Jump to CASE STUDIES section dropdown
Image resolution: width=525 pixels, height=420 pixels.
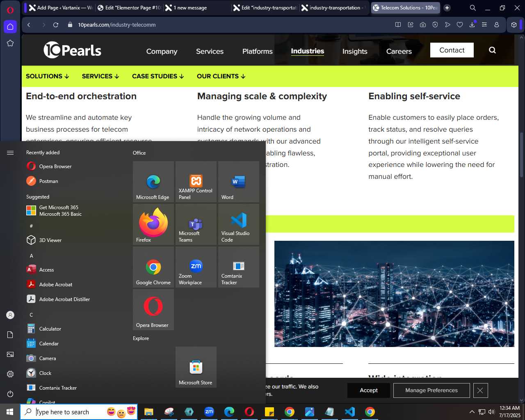(x=158, y=76)
